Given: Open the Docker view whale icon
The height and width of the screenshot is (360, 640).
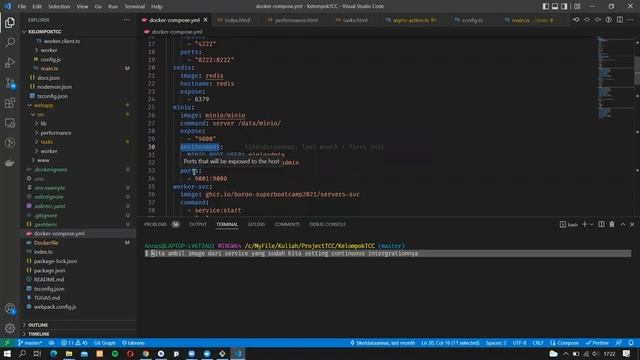Looking at the screenshot, I should [10, 163].
